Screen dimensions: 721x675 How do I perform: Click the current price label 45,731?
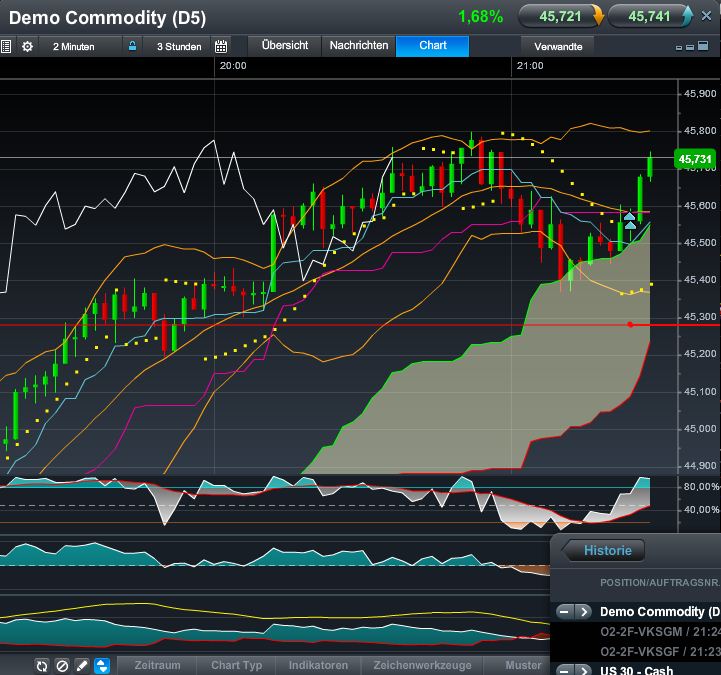tap(695, 159)
